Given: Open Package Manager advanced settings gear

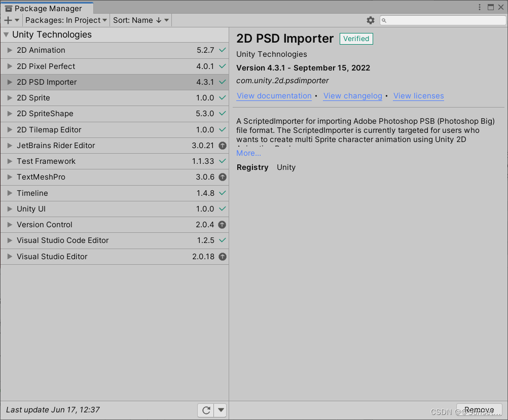Looking at the screenshot, I should click(371, 20).
